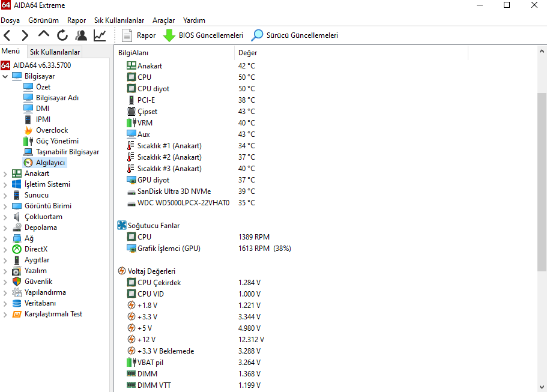Screen dimensions: 547x392
Task: Click the Rapor toolbar button
Action: coord(139,35)
